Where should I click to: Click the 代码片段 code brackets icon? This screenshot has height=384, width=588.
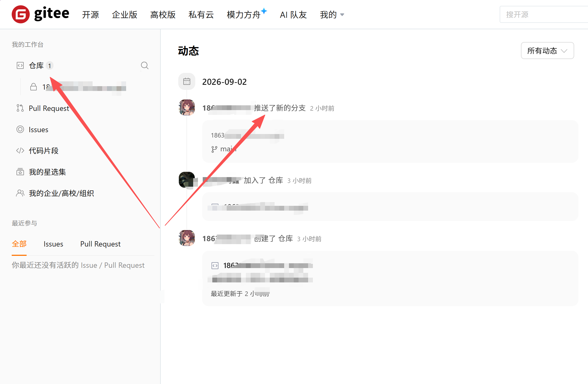pyautogui.click(x=20, y=151)
